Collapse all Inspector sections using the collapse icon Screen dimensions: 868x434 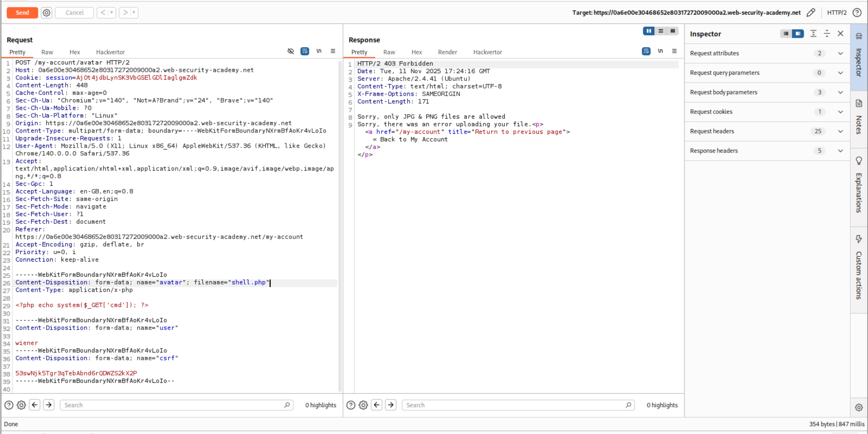coord(813,33)
